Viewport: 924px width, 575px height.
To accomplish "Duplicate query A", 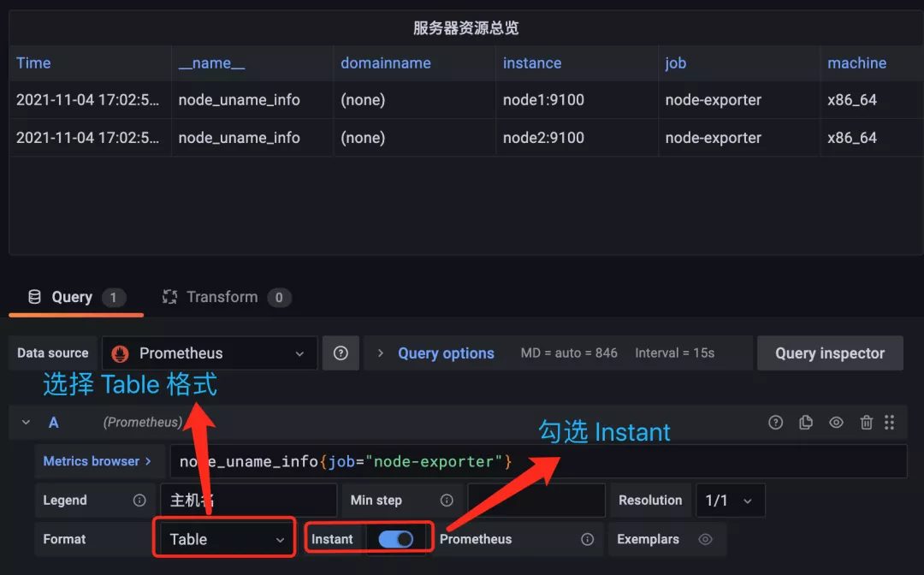I will click(x=806, y=423).
